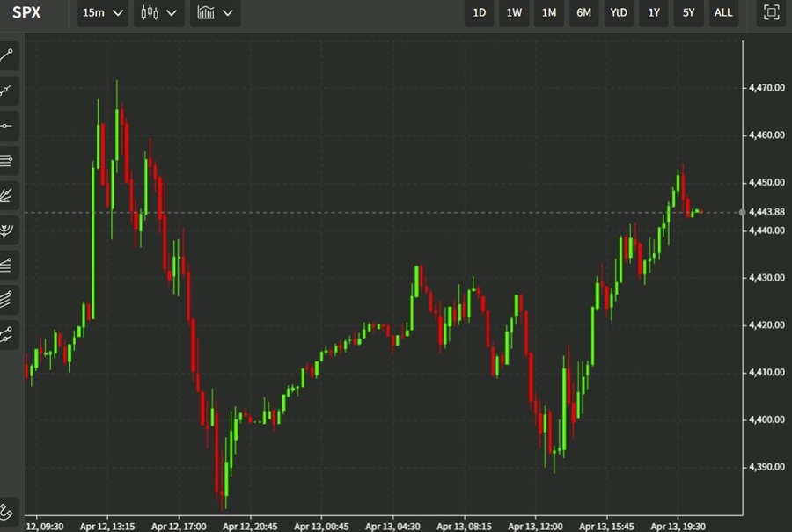Click the Apr 12, 20:45 time label
The width and height of the screenshot is (792, 532).
coord(250,527)
